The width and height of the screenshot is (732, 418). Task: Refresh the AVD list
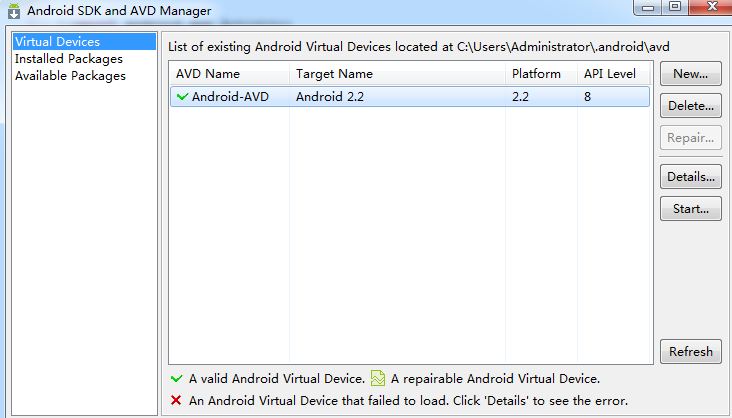point(690,351)
